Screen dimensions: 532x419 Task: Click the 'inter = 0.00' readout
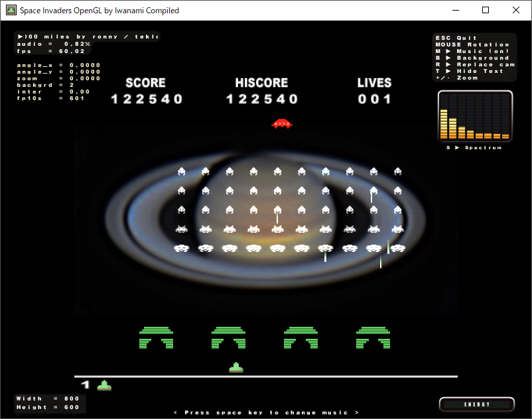tap(53, 91)
